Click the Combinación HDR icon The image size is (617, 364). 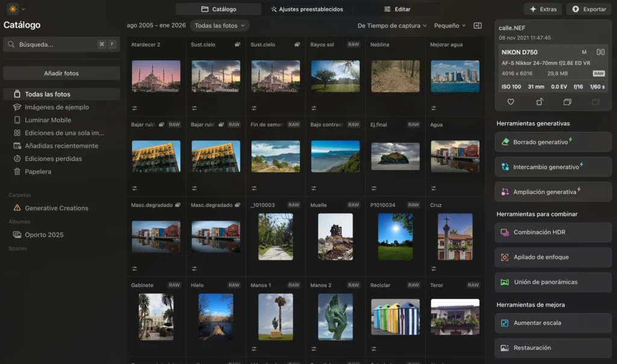point(504,232)
